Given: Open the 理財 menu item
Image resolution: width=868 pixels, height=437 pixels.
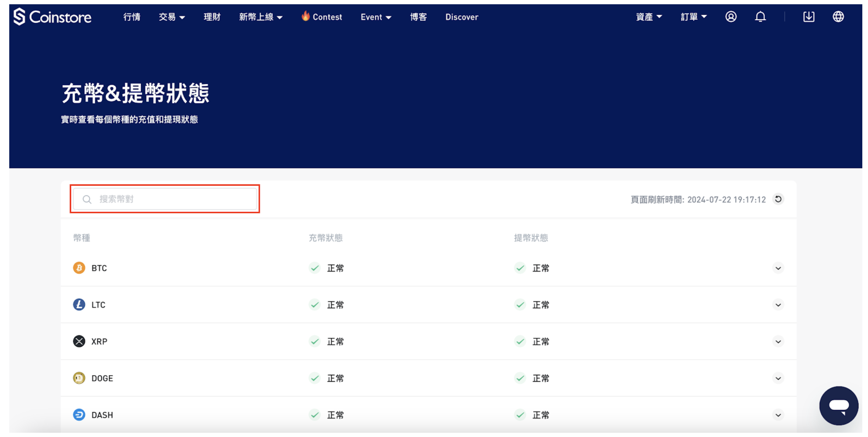Looking at the screenshot, I should [212, 17].
